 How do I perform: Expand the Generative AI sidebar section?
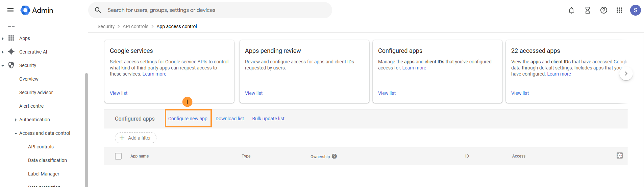click(x=3, y=52)
